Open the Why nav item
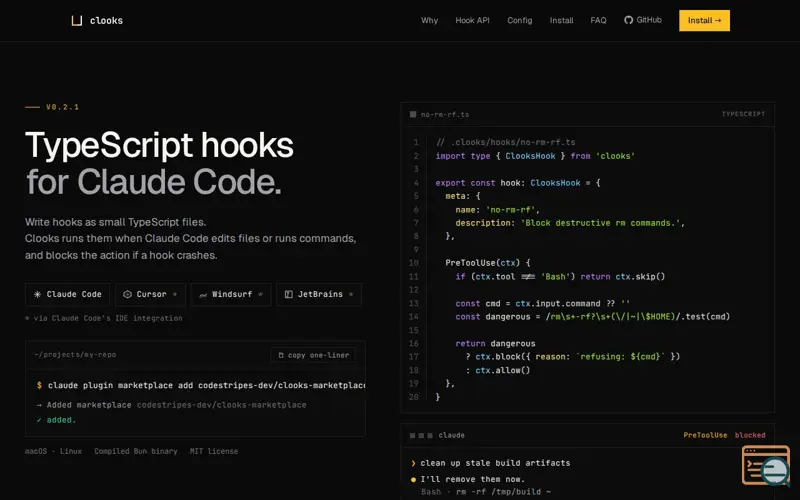Image resolution: width=800 pixels, height=500 pixels. [x=429, y=20]
